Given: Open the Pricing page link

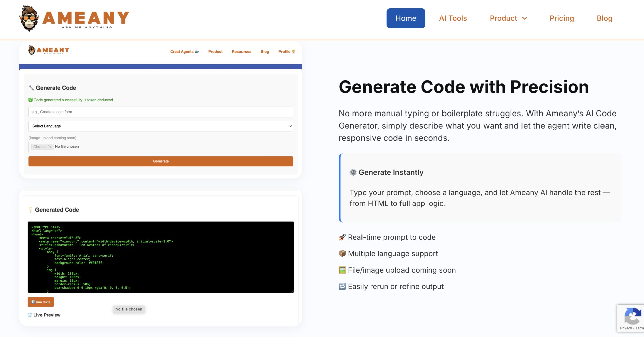Looking at the screenshot, I should click(561, 18).
